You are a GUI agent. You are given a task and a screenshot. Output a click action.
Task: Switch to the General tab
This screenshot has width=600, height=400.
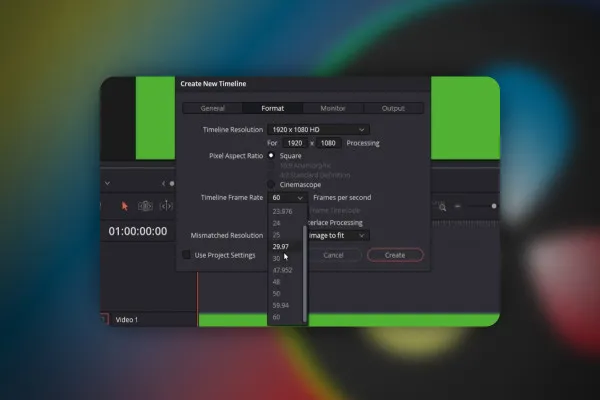(212, 108)
